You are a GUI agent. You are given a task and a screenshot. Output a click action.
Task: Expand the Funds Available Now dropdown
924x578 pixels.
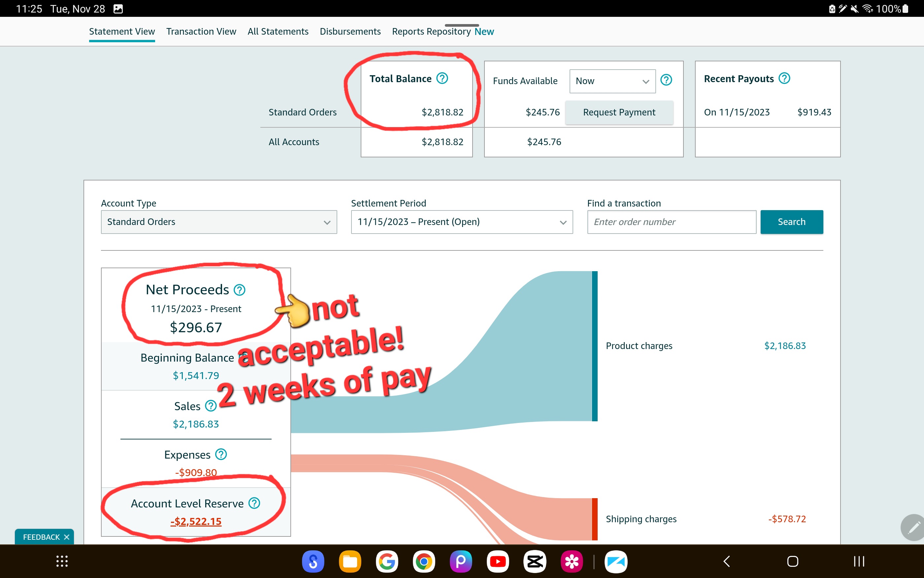[612, 81]
